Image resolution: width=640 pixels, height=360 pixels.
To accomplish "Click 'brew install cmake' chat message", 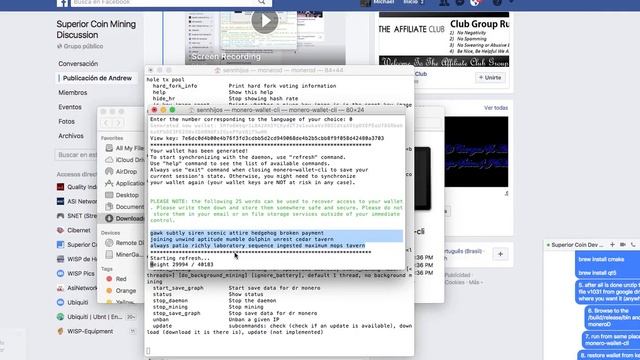I will [x=601, y=259].
